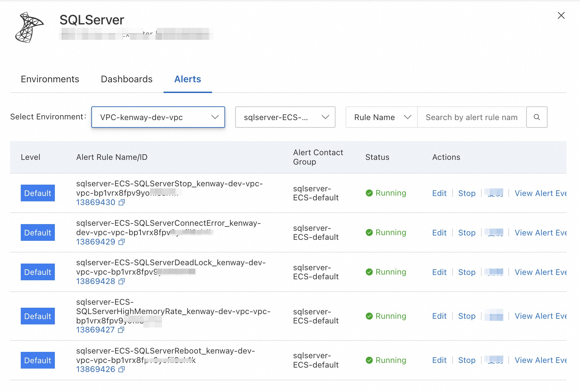
Task: Click the SQLServer logo icon
Action: (29, 27)
